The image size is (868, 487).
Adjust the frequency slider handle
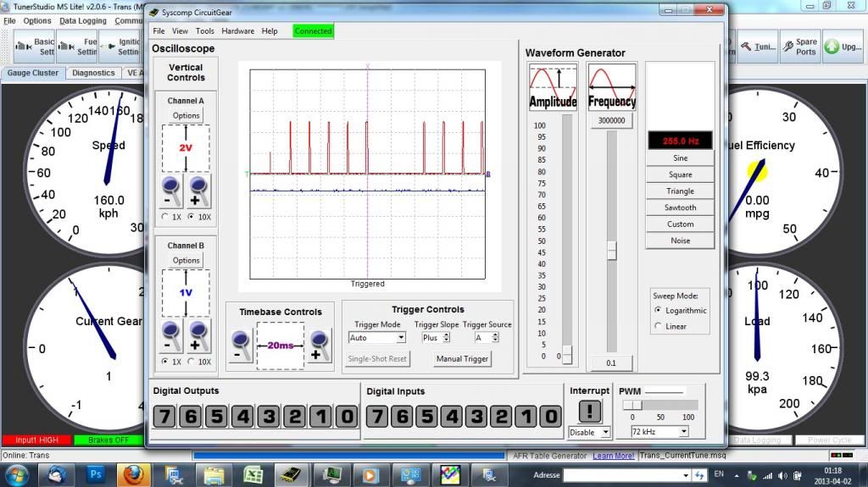[612, 250]
